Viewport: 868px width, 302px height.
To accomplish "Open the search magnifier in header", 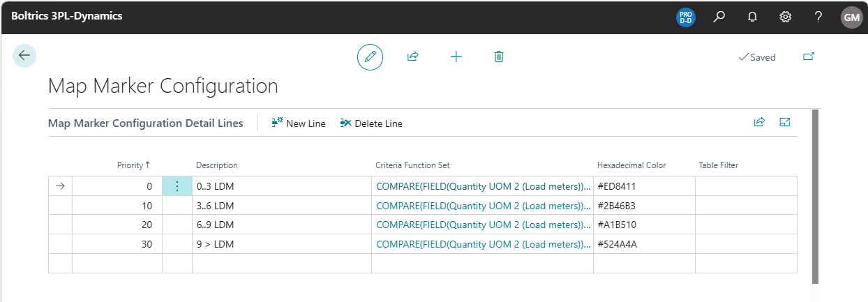I will 719,17.
